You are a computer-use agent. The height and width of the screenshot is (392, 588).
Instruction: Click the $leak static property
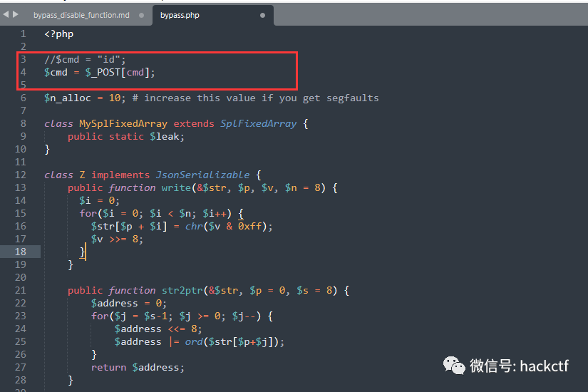click(164, 137)
